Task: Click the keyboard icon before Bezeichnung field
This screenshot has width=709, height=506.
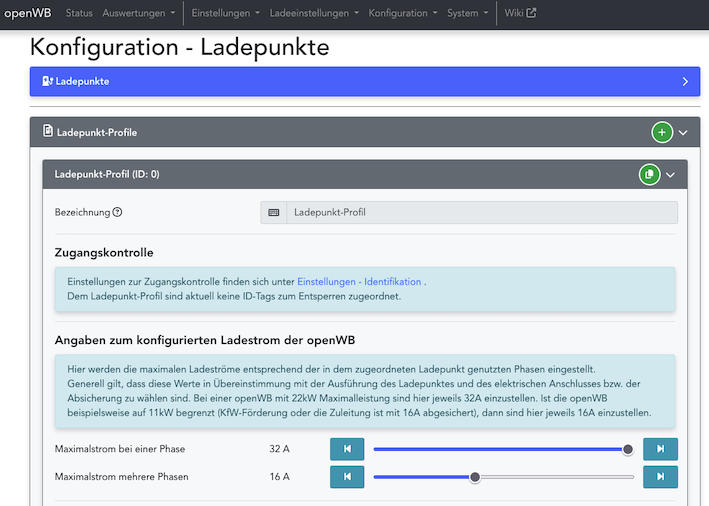Action: click(274, 213)
